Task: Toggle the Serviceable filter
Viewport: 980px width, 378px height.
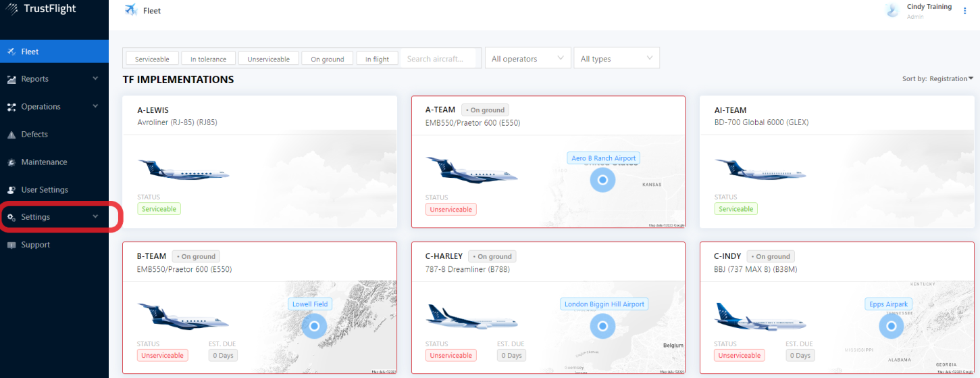Action: click(152, 59)
